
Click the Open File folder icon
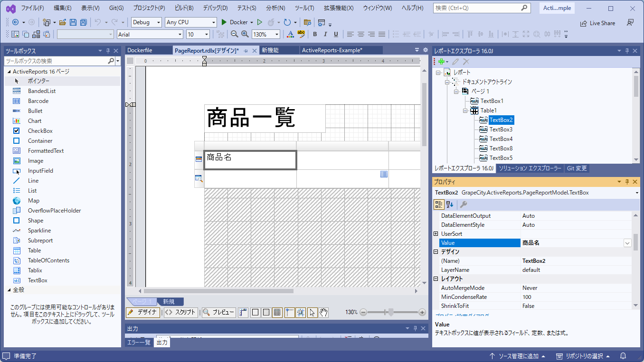tap(62, 22)
